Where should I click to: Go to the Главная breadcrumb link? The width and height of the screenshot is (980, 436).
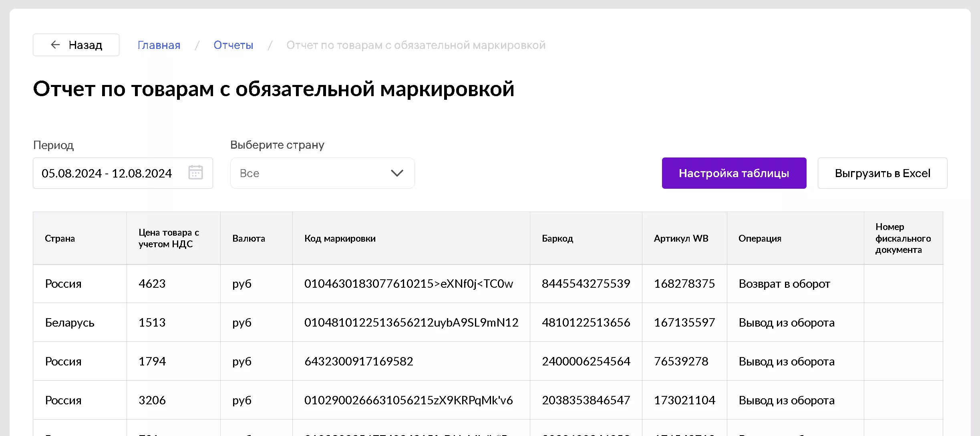(x=159, y=45)
